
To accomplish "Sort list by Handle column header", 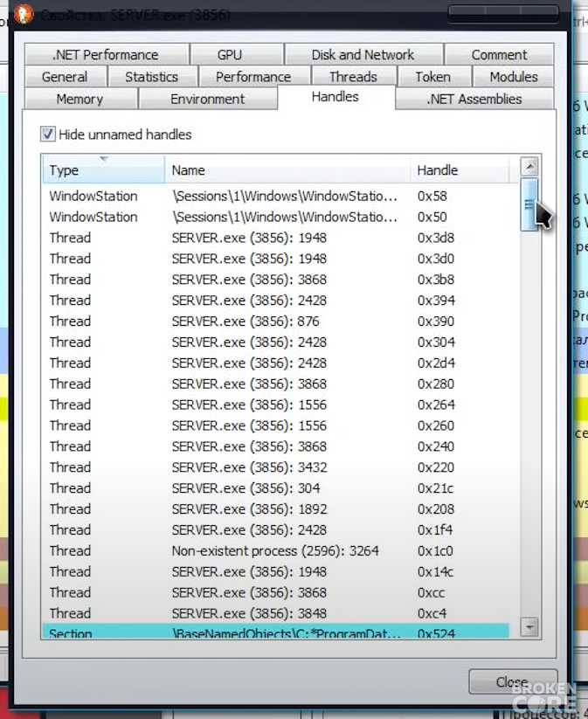I will tap(460, 170).
